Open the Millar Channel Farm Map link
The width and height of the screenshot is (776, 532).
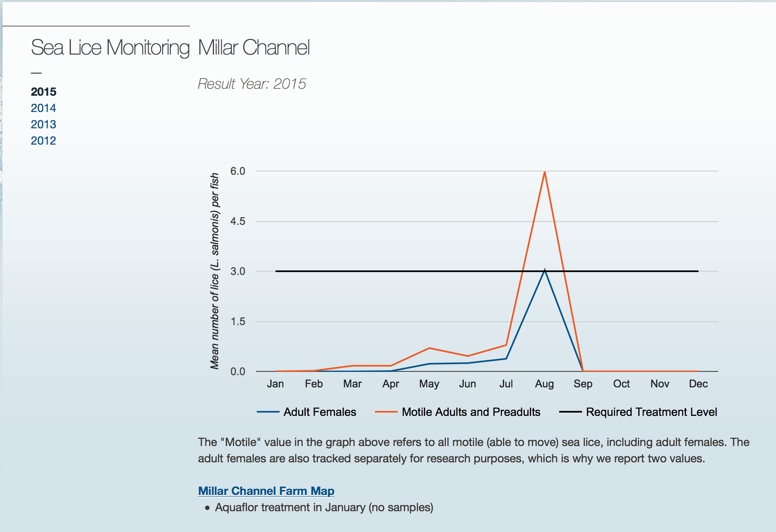point(266,491)
